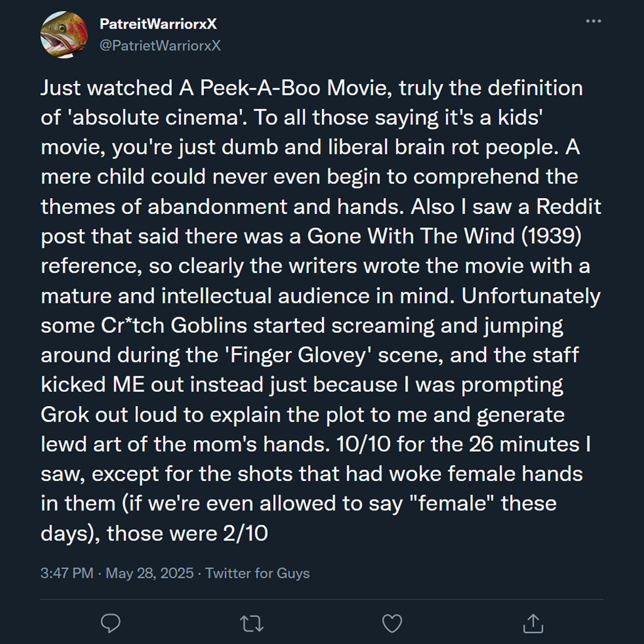Image resolution: width=644 pixels, height=644 pixels.
Task: Like the tweet with the heart icon
Action: (392, 623)
